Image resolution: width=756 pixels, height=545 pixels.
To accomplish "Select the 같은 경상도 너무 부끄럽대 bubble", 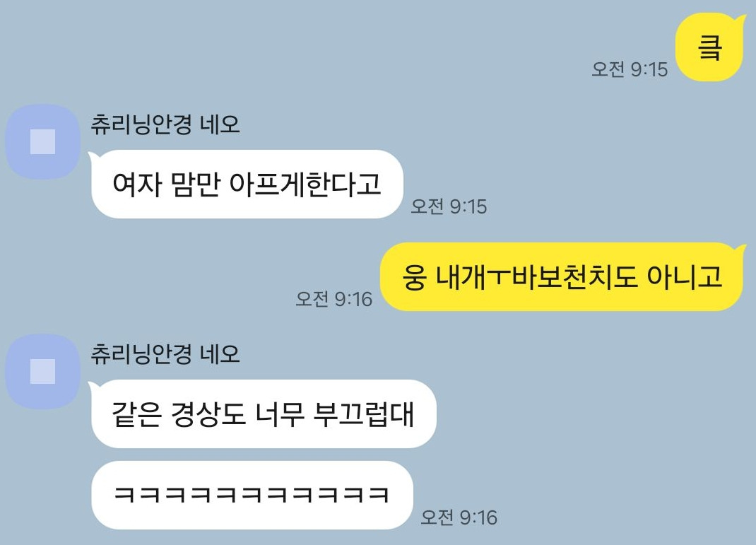I will [x=264, y=414].
